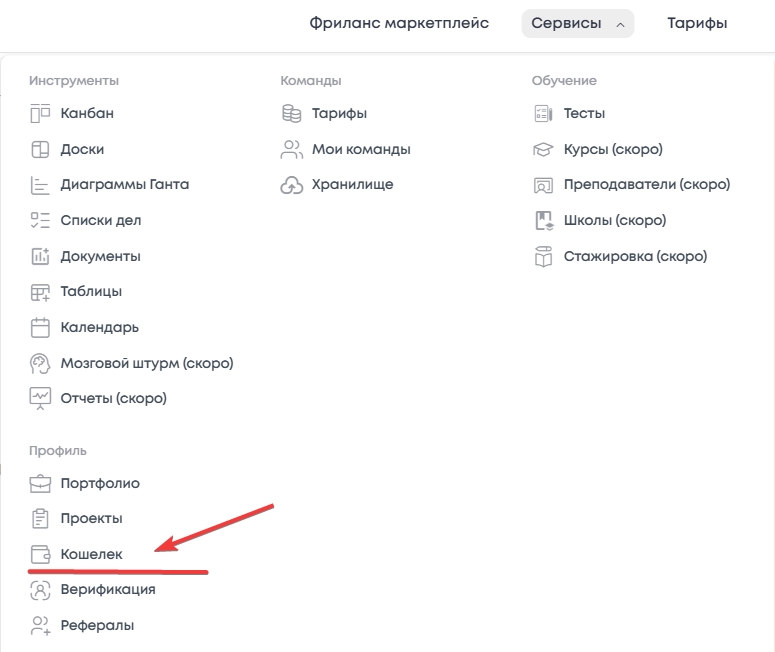This screenshot has width=775, height=652.
Task: Click the Хранилище cloud storage icon
Action: [291, 185]
